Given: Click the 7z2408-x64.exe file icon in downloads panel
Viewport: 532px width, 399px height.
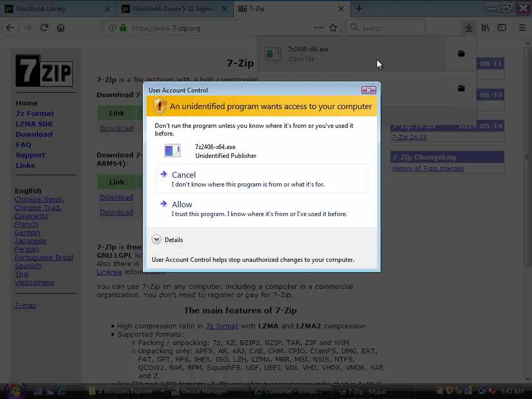Looking at the screenshot, I should pos(273,54).
